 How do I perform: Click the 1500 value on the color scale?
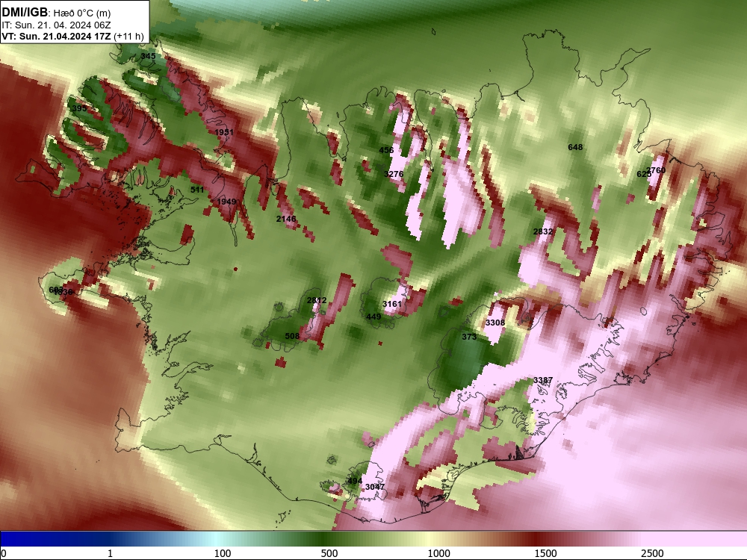[x=545, y=553]
